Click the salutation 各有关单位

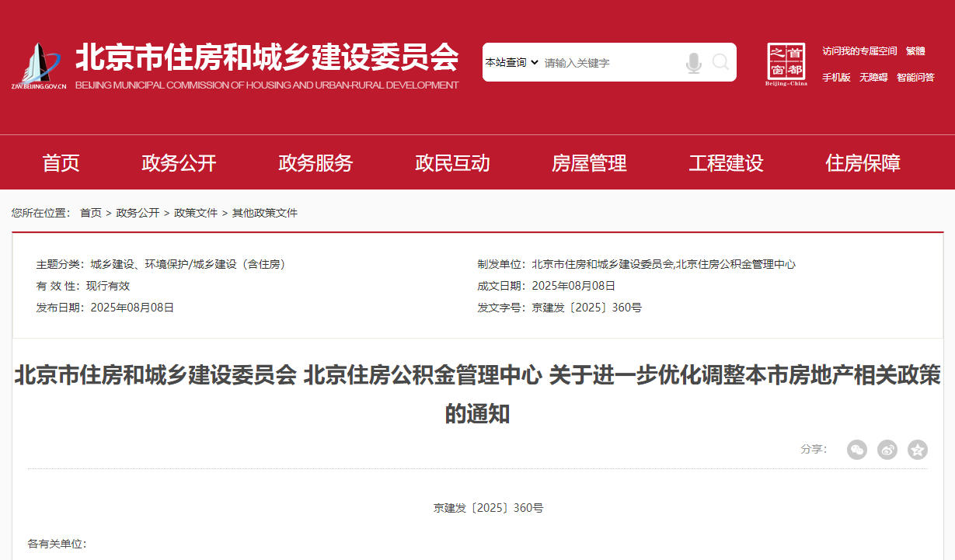pos(57,544)
